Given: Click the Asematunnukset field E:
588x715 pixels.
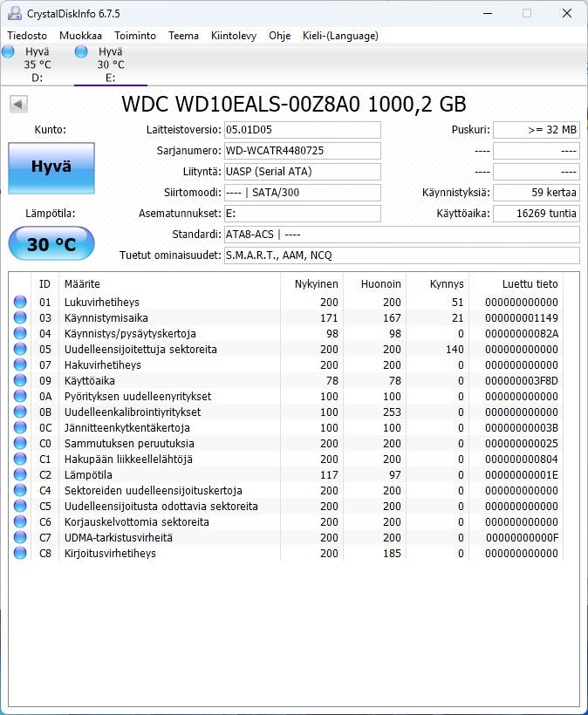Looking at the screenshot, I should pyautogui.click(x=303, y=214).
